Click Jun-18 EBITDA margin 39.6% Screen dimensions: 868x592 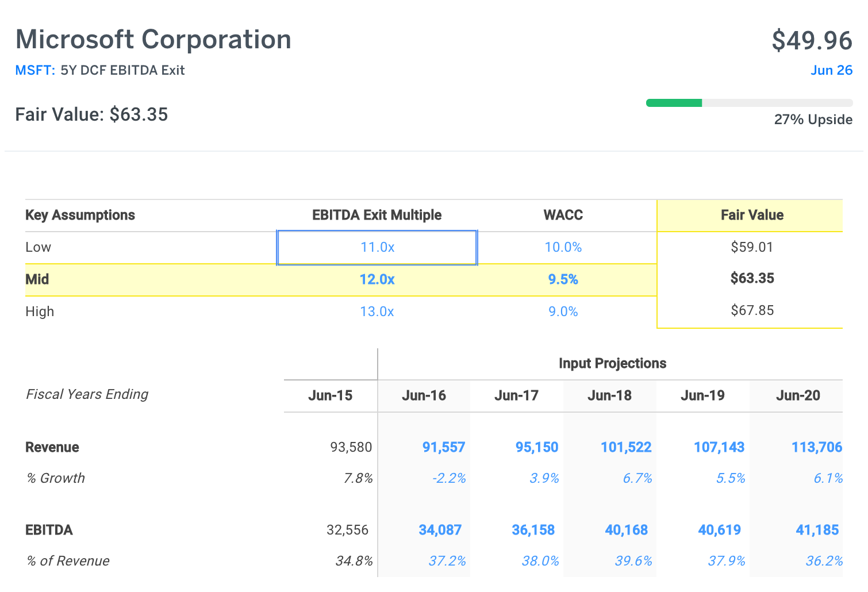pyautogui.click(x=633, y=562)
